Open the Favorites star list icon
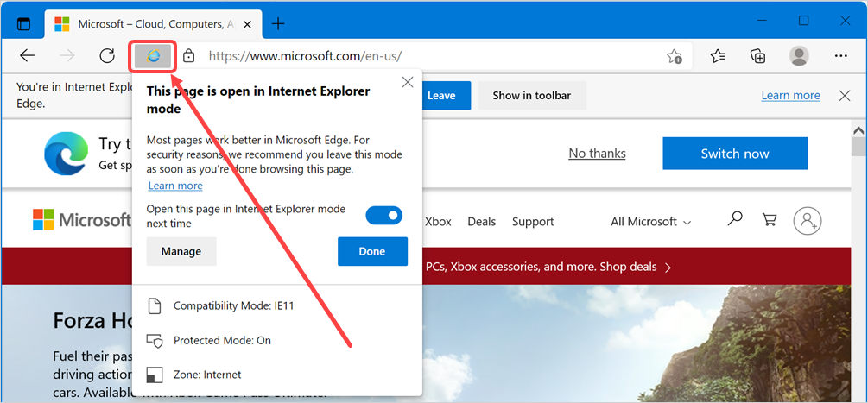The image size is (868, 403). pyautogui.click(x=718, y=56)
